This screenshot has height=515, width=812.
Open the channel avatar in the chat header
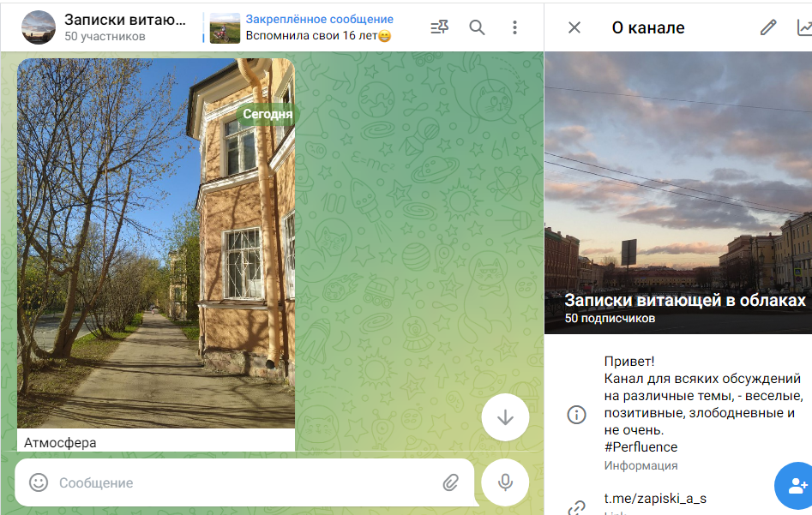point(39,27)
